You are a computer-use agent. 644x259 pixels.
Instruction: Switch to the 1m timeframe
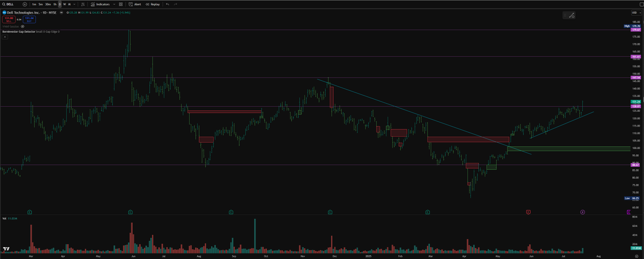pos(34,4)
